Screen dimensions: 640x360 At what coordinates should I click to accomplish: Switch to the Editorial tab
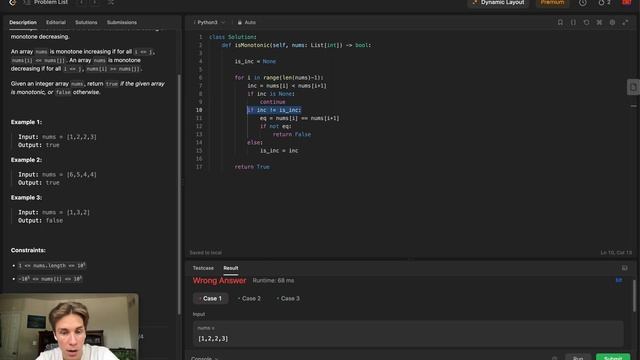(x=56, y=22)
